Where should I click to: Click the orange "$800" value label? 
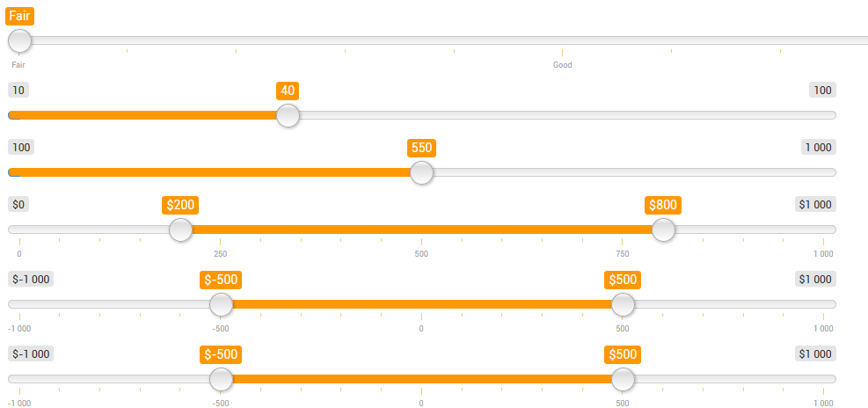coord(663,205)
